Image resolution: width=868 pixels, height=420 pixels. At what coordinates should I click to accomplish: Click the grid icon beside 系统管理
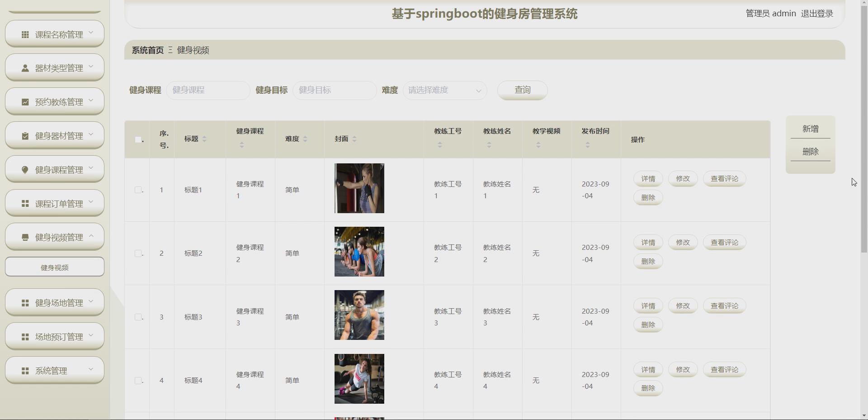(25, 371)
